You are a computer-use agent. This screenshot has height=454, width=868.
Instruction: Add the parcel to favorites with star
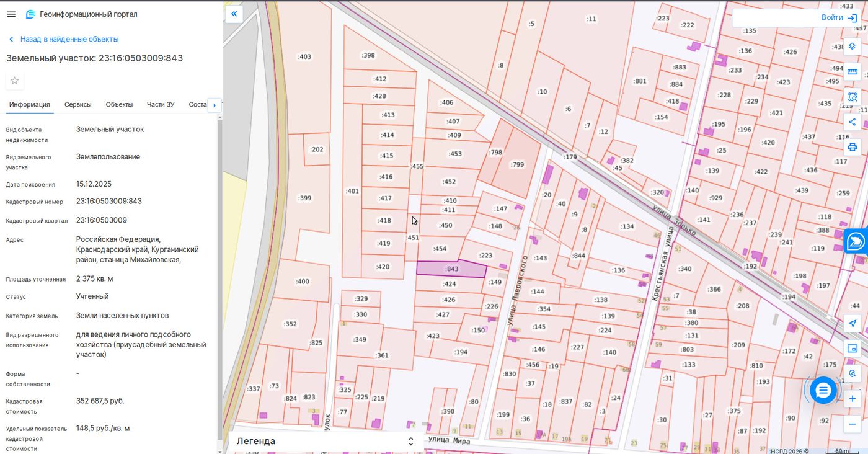pos(15,81)
